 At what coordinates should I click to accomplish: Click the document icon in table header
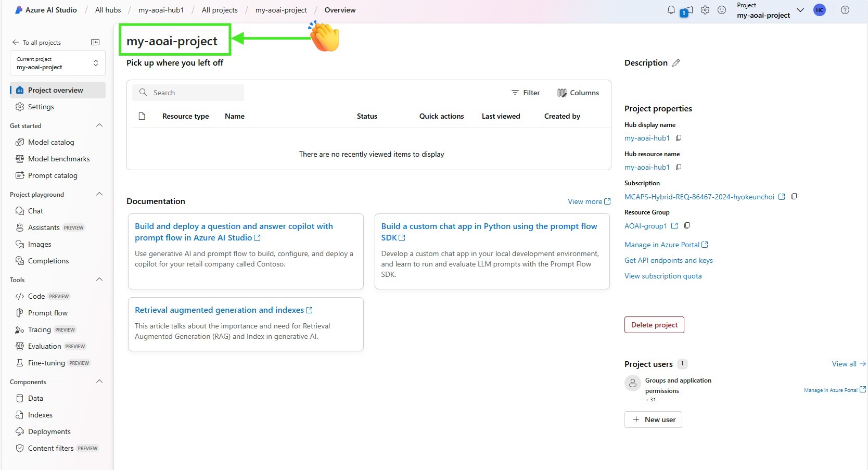(x=142, y=116)
